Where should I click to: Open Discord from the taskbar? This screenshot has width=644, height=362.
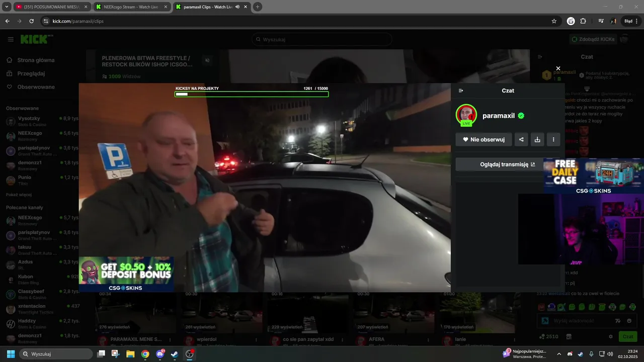tap(160, 354)
